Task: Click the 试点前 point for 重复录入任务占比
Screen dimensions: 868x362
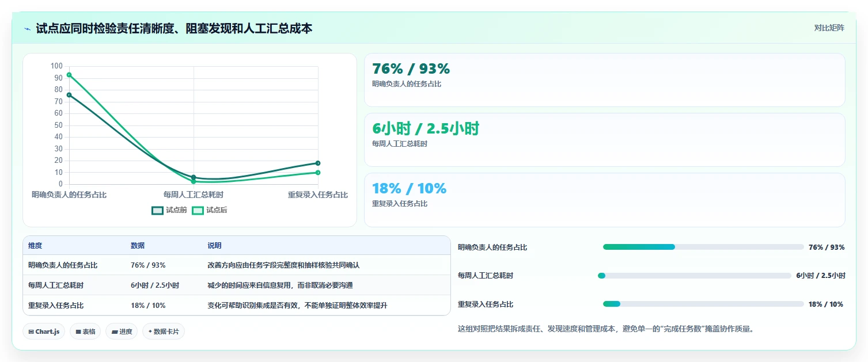Action: coord(318,163)
